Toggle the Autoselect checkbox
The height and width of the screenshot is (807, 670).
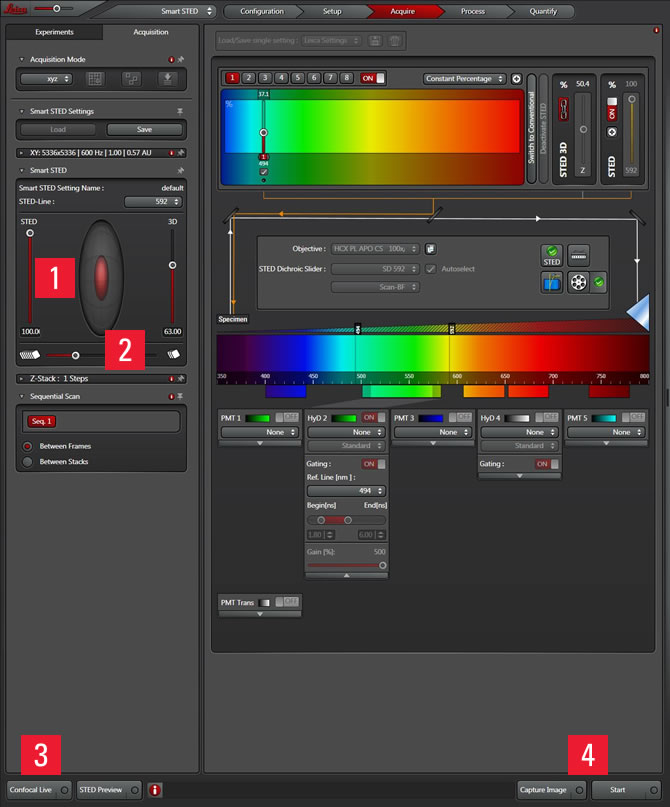(x=431, y=269)
